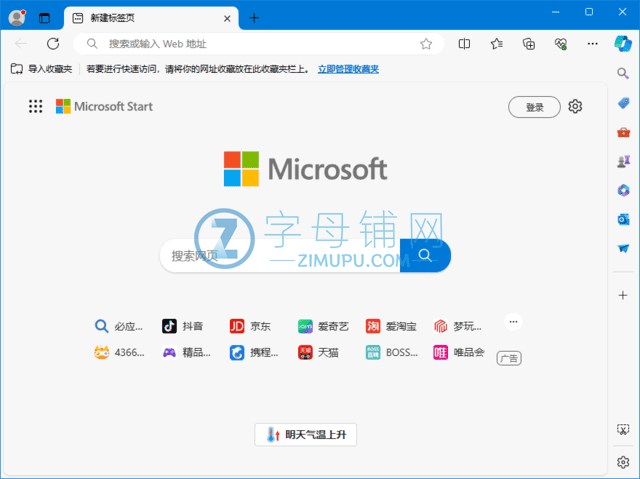Click the 登录 sign-in button
Viewport: 640px width, 479px height.
[534, 107]
